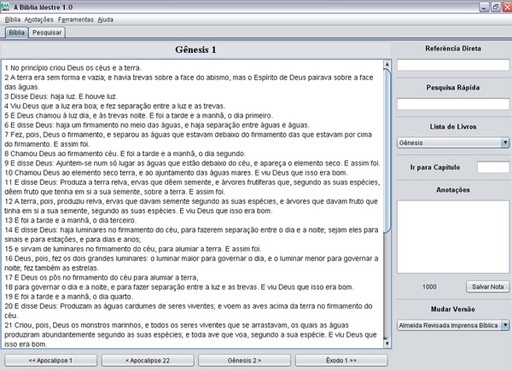Viewport: 512px width, 370px height.
Task: Go to < Apocalipse 22
Action: (x=148, y=360)
